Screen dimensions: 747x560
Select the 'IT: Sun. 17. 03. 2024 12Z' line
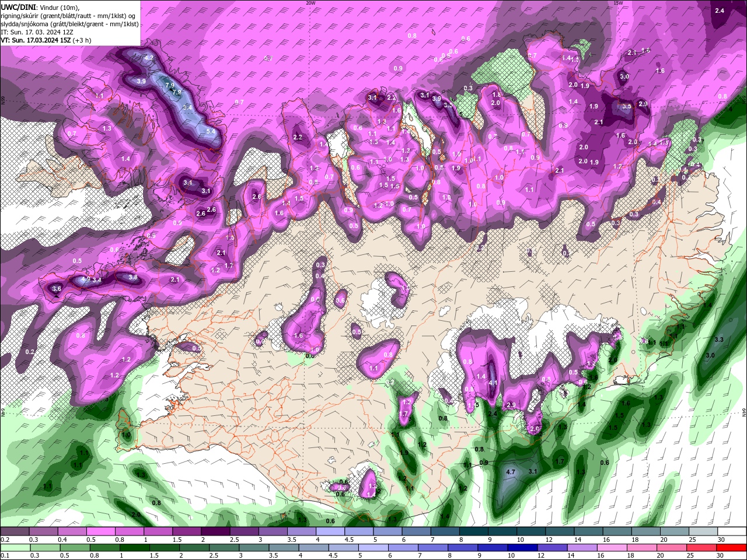click(37, 32)
